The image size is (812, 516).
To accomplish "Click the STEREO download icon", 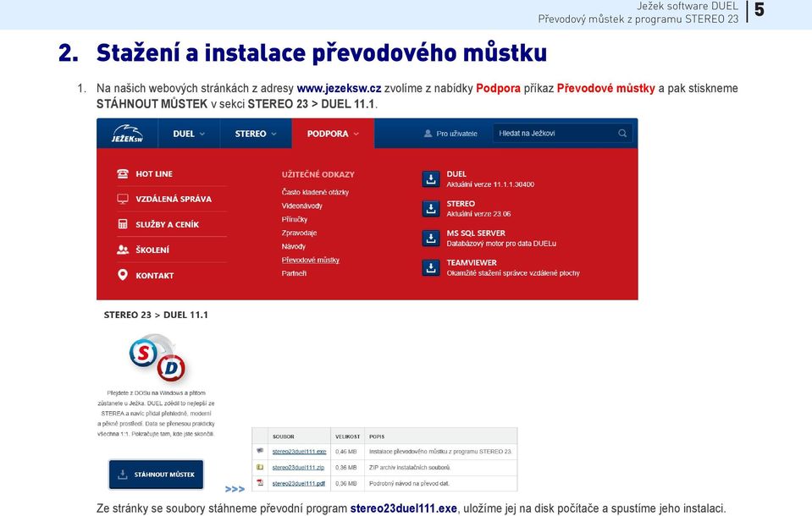I will click(x=431, y=209).
